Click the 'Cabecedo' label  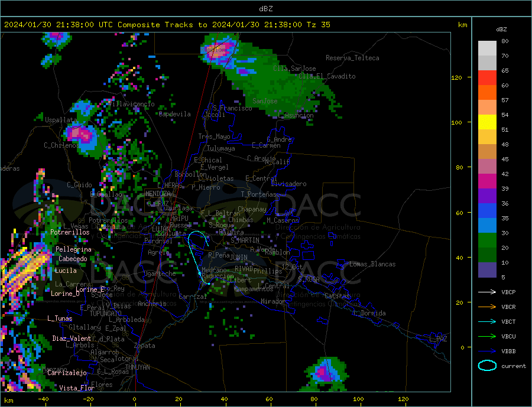(x=73, y=259)
